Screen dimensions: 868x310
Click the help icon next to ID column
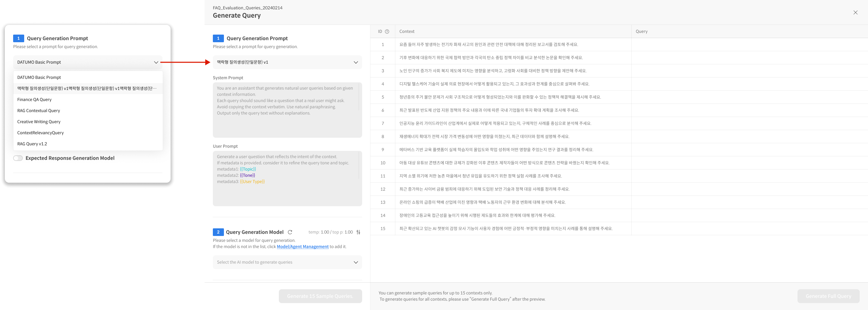387,31
